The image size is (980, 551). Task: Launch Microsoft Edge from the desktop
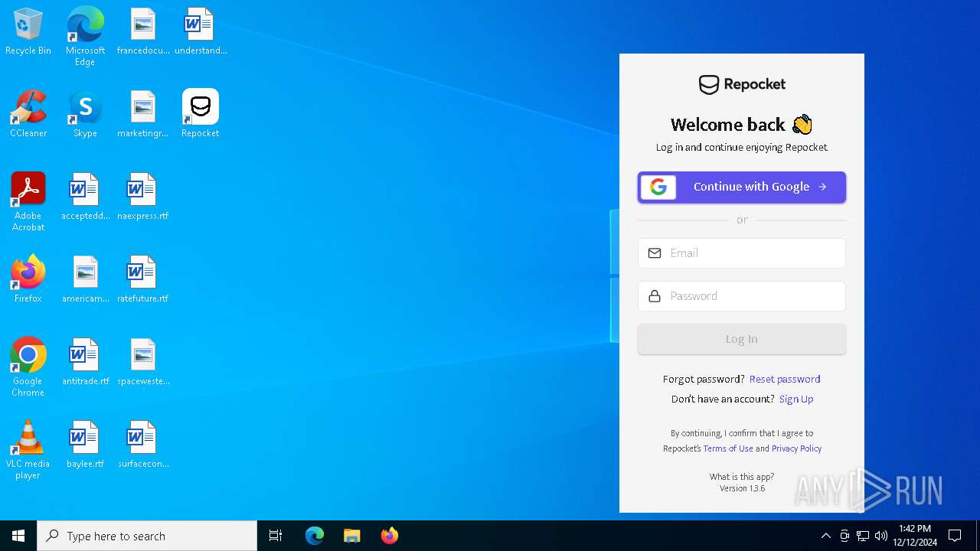point(85,36)
